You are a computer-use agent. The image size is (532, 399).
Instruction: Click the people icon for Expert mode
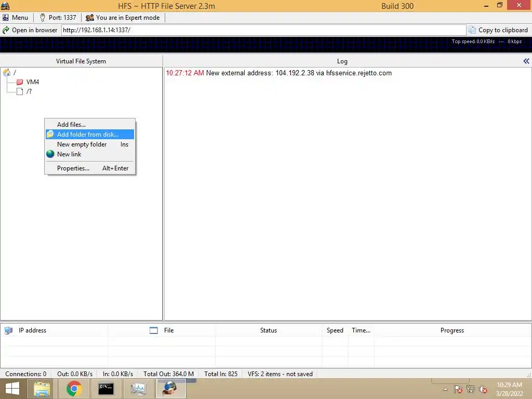pyautogui.click(x=89, y=18)
